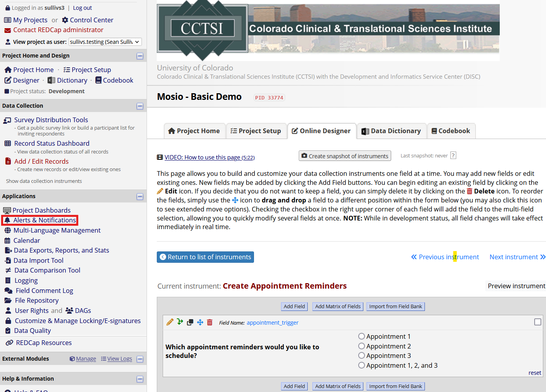Click the top Add Field button

[x=294, y=307]
